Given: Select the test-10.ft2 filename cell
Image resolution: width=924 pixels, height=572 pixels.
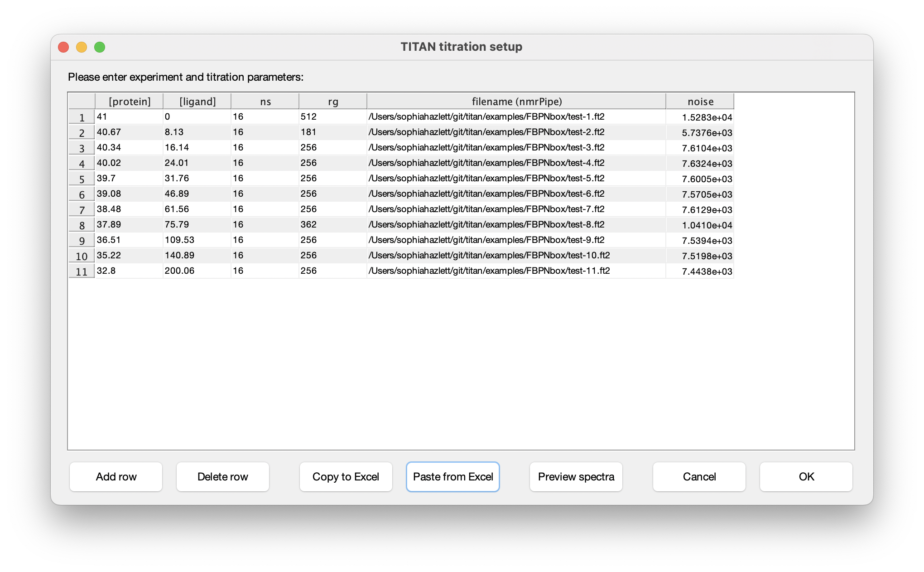Looking at the screenshot, I should pyautogui.click(x=516, y=255).
